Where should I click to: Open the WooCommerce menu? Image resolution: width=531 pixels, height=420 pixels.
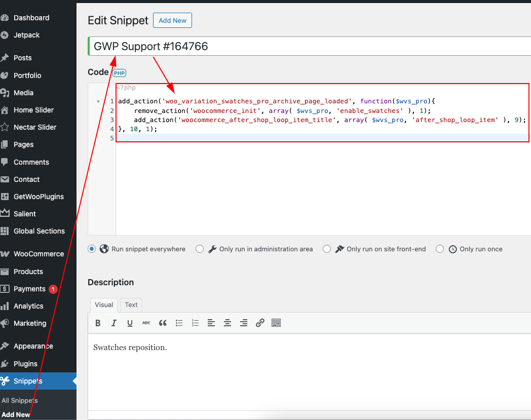pos(39,254)
